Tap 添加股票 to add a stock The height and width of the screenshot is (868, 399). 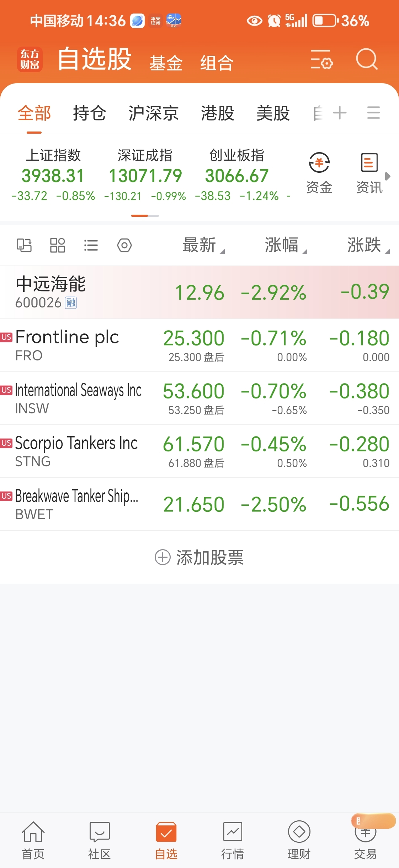[199, 557]
